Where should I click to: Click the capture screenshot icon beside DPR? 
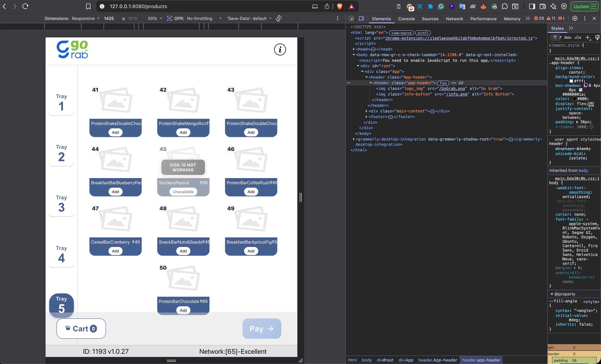[x=169, y=18]
